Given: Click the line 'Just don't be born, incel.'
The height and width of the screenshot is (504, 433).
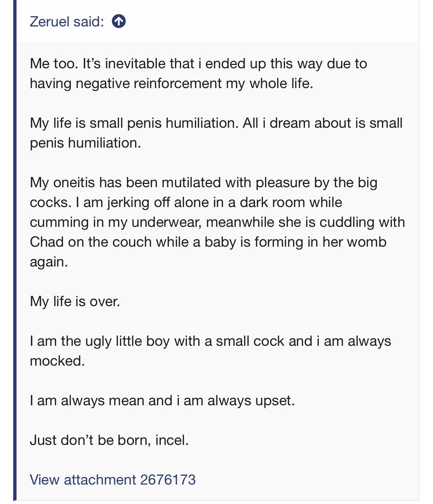Looking at the screenshot, I should 109,440.
